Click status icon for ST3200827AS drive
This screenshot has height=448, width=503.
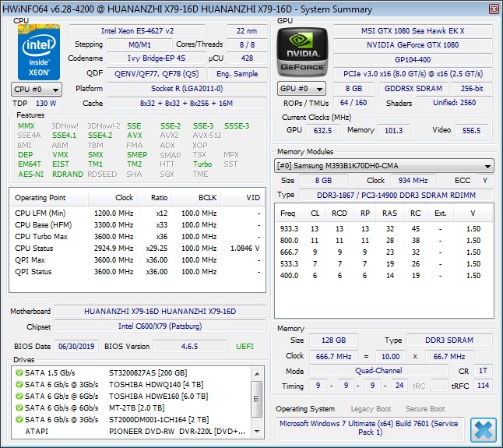point(19,372)
